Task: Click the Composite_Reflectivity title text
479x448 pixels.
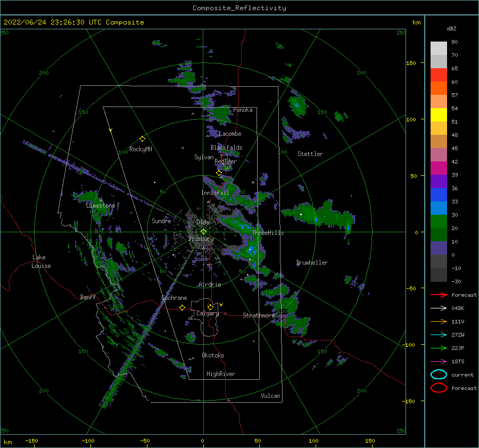Action: pos(239,8)
